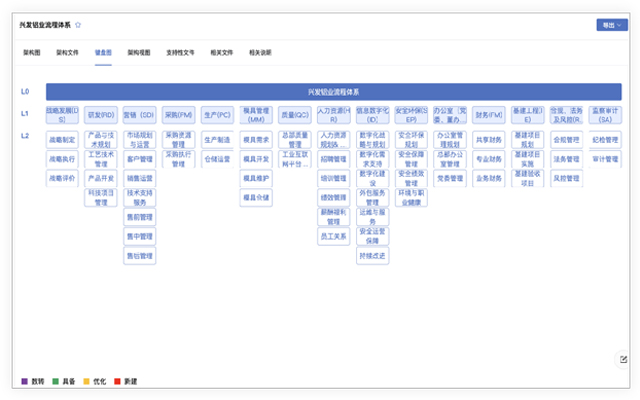The height and width of the screenshot is (400, 640).
Task: Click the 员工关系 process box
Action: click(x=333, y=236)
